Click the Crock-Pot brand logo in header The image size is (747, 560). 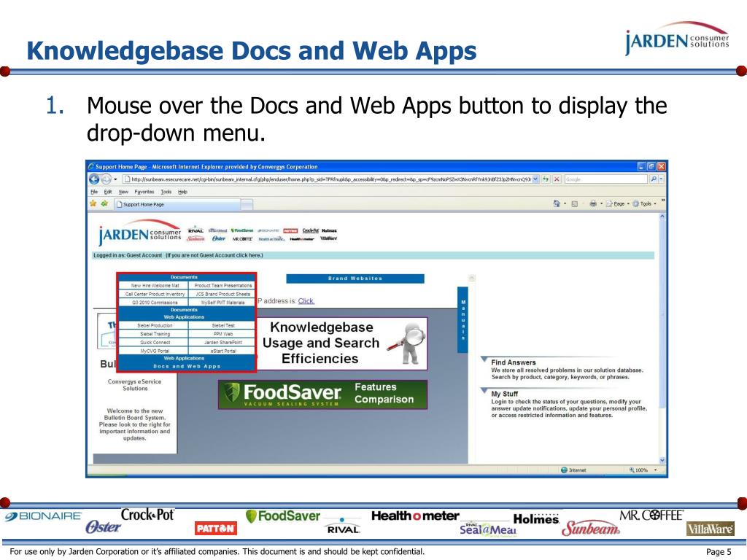point(311,230)
